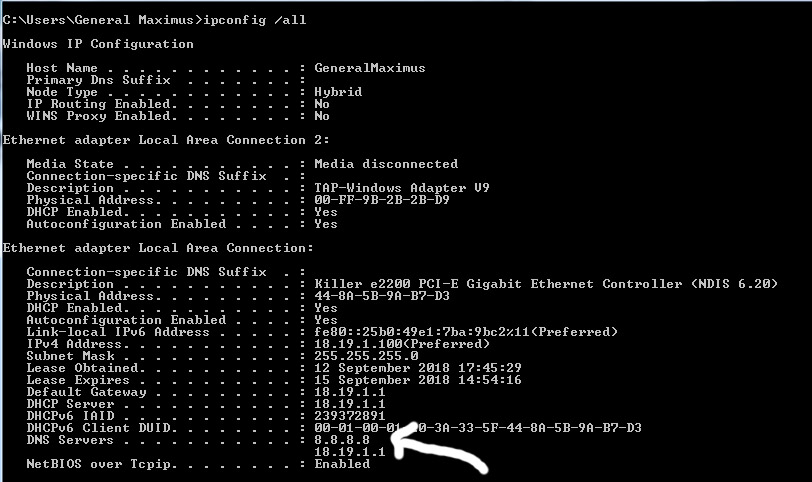Viewport: 812px width, 482px height.
Task: Click the subnet mask 255.255.255.0
Action: (x=366, y=356)
